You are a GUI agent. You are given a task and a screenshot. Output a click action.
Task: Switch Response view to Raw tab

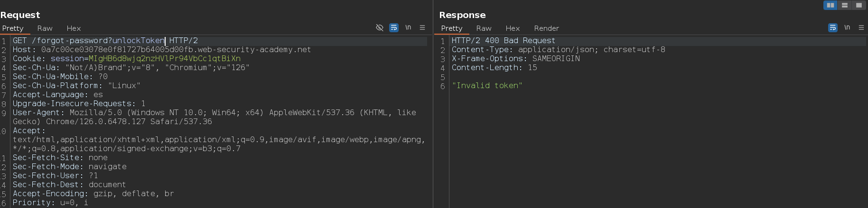(484, 28)
